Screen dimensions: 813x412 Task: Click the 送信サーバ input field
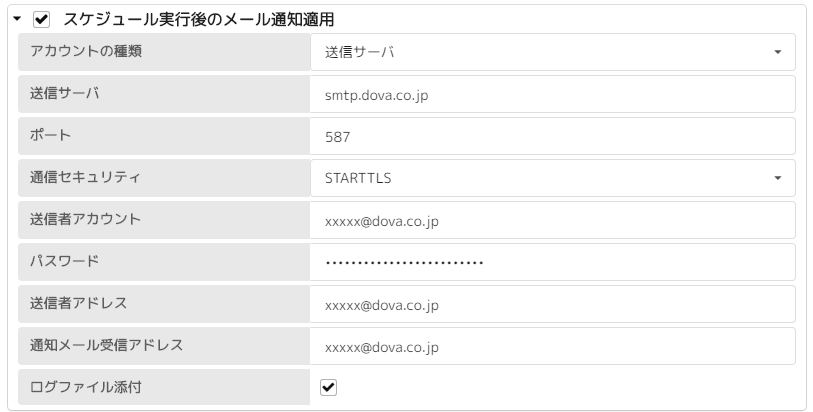click(553, 94)
